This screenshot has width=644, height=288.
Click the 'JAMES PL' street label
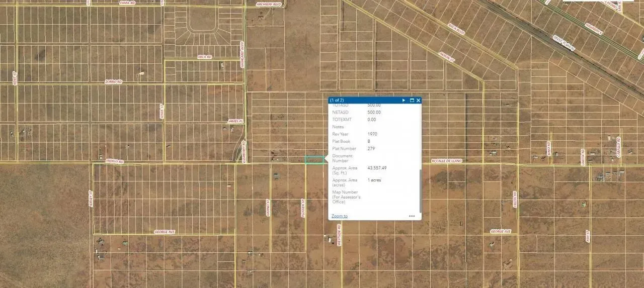tap(235, 121)
